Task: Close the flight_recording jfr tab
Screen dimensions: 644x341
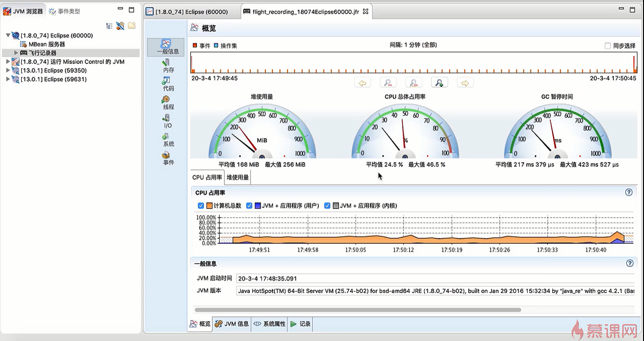Action: coord(365,12)
